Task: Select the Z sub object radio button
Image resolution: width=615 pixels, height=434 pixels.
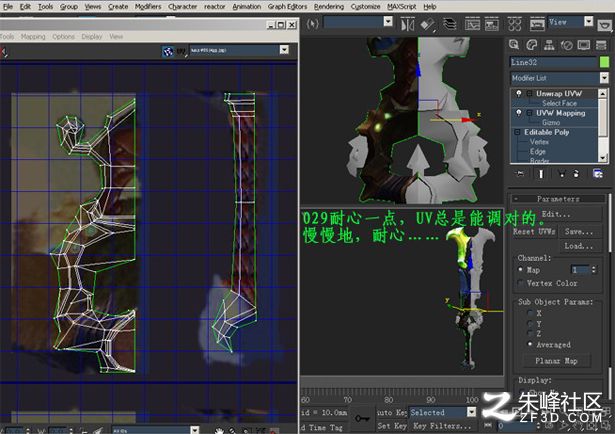Action: pyautogui.click(x=530, y=334)
